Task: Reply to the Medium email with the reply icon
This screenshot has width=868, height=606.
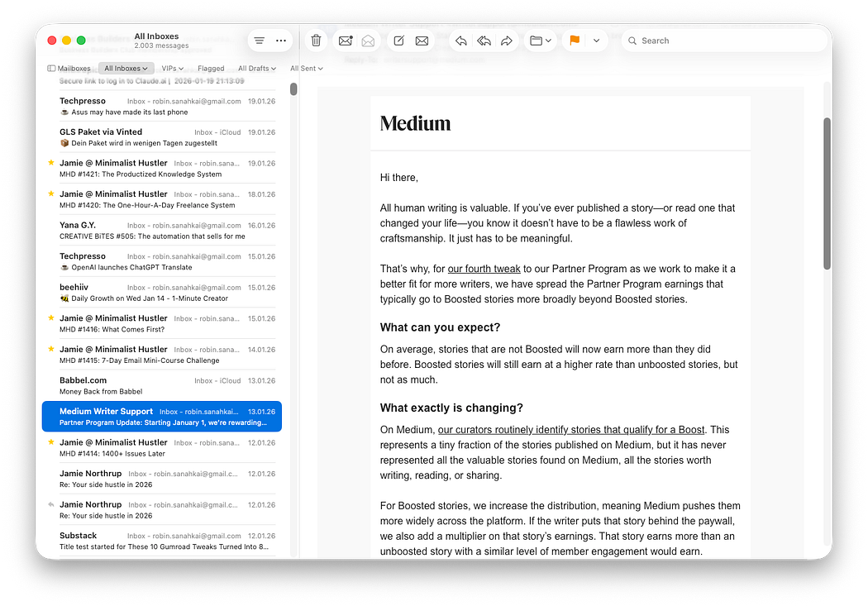Action: [x=460, y=40]
